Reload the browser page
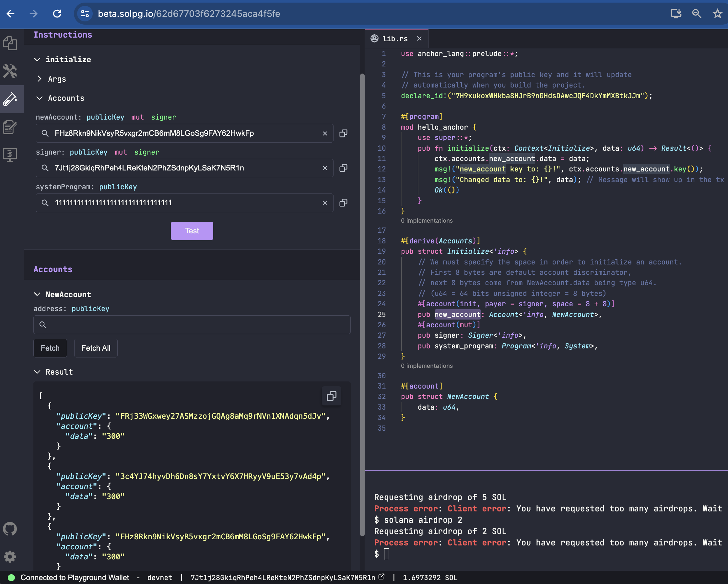The width and height of the screenshot is (728, 584). point(57,14)
